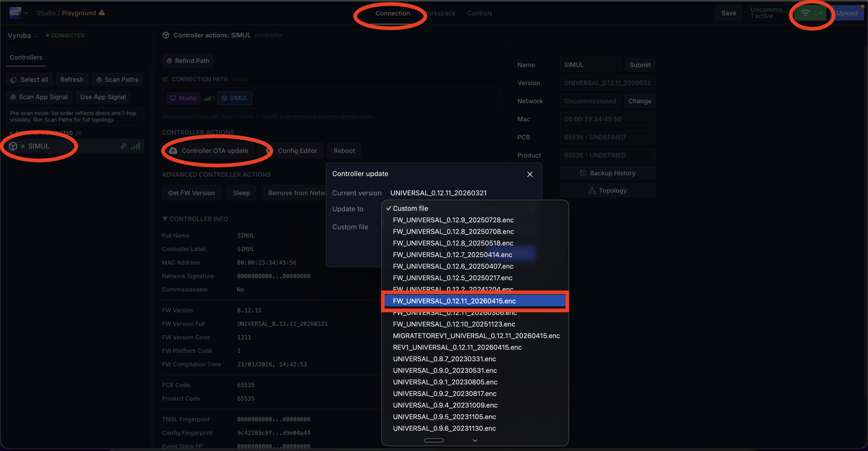This screenshot has height=451, width=868.
Task: Click the green Wi-Fi connection indicator
Action: tap(806, 13)
